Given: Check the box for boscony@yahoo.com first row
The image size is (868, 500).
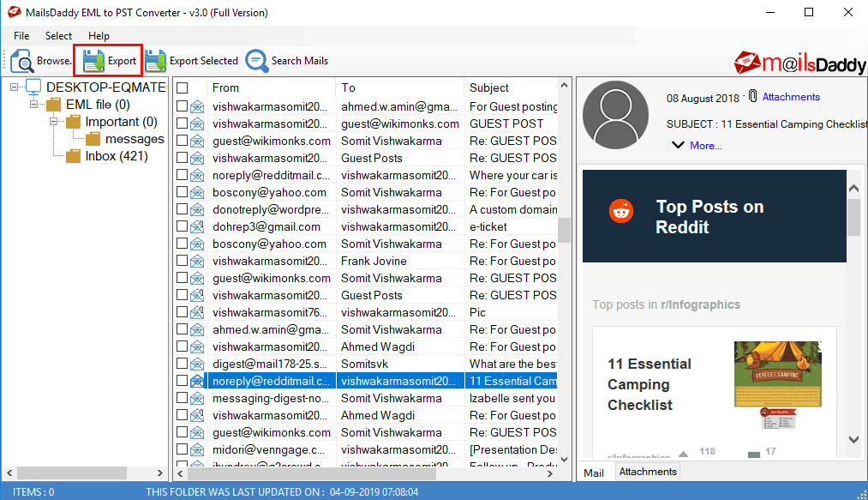Looking at the screenshot, I should coord(182,192).
